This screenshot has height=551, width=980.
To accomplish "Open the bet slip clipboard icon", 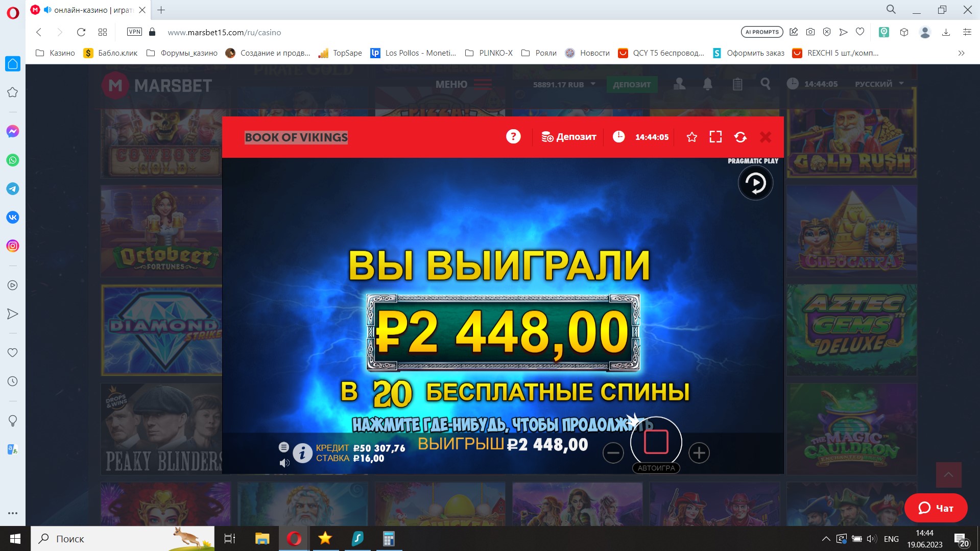I will point(737,84).
